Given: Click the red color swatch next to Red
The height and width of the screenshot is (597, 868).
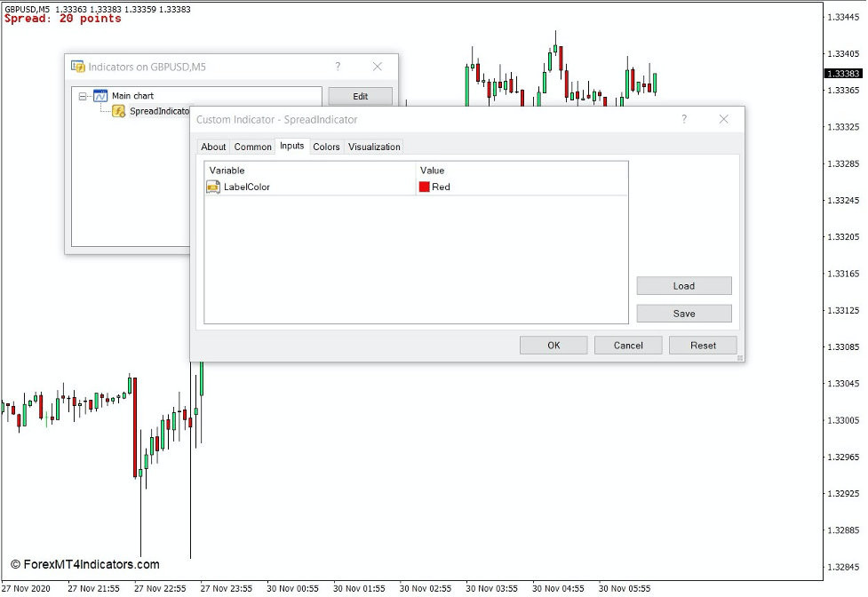Looking at the screenshot, I should click(425, 187).
